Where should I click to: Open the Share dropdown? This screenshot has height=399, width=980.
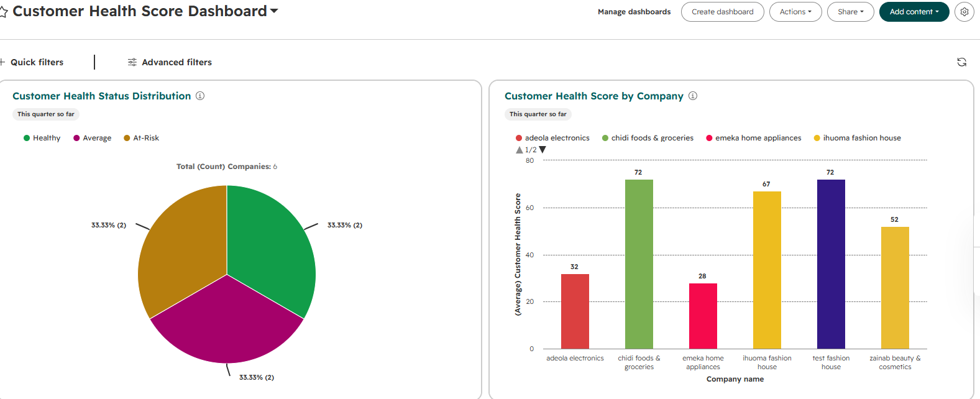pyautogui.click(x=850, y=12)
